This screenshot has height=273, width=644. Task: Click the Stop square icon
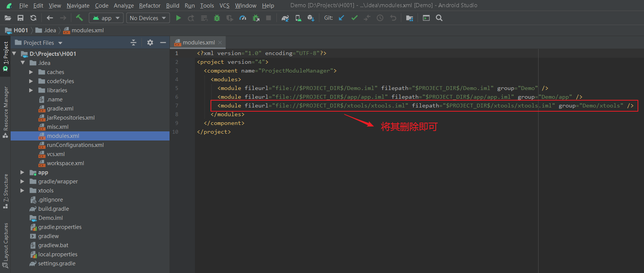(269, 18)
